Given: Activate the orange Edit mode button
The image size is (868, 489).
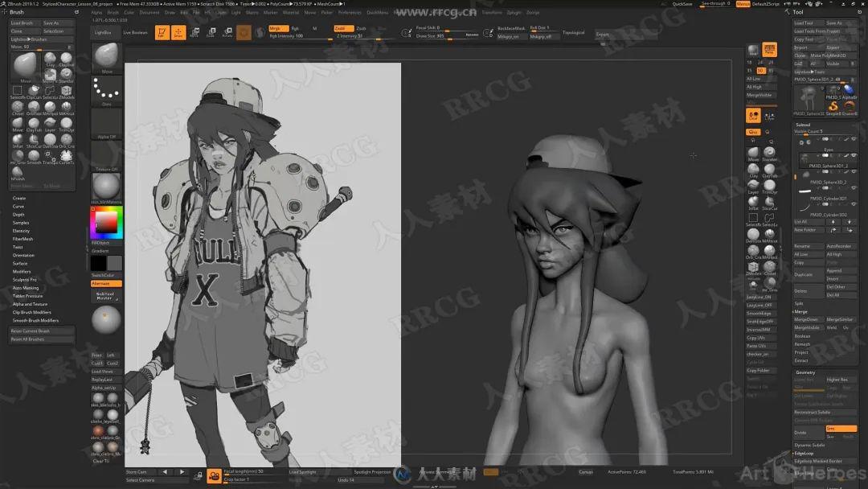Looking at the screenshot, I should pos(162,33).
